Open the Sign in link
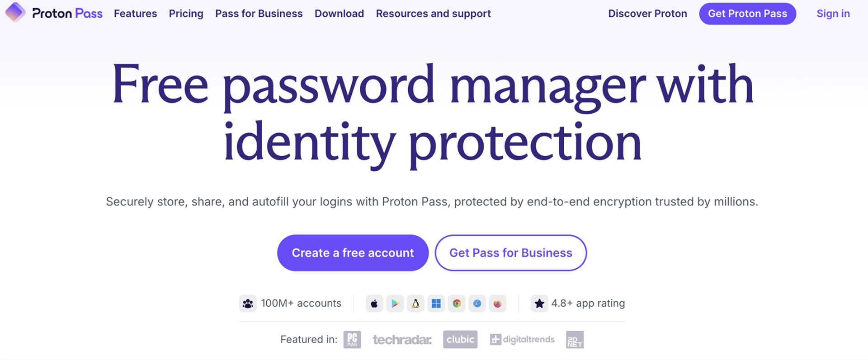868x360 pixels. 833,14
